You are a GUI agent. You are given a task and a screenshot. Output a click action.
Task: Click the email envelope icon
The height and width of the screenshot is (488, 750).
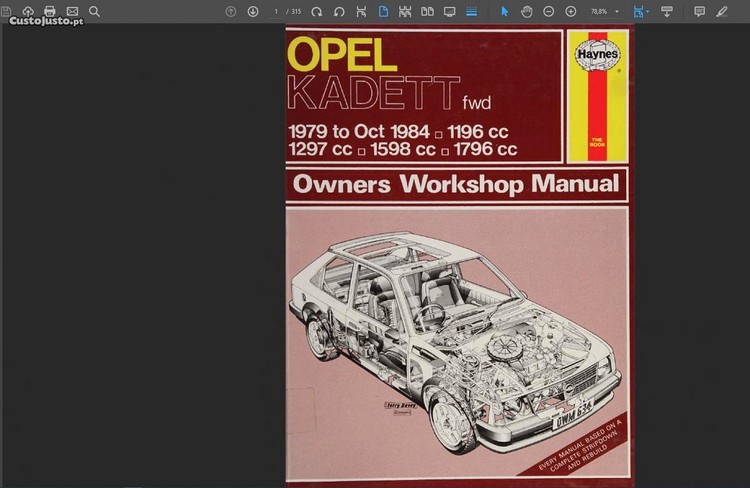pos(72,11)
